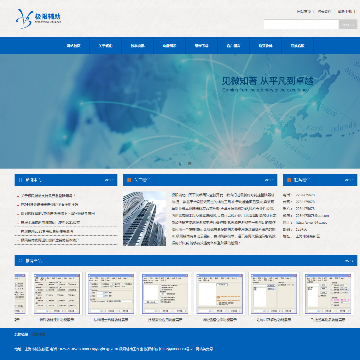
Task: Click the more link in the news panel header
Action: pos(109,180)
